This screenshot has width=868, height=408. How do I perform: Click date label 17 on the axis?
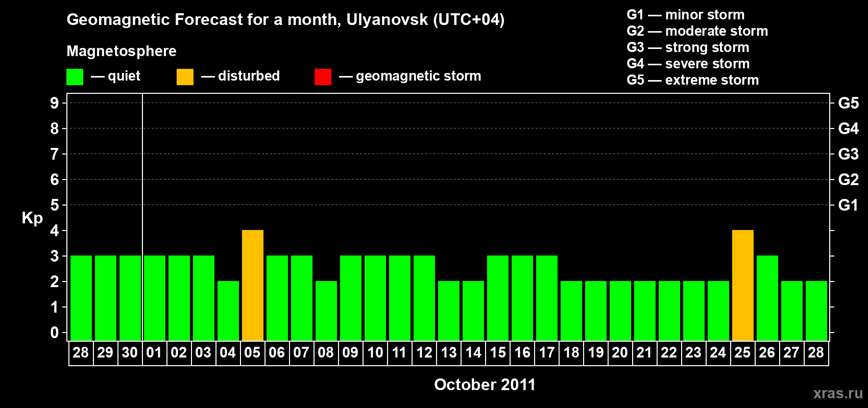pyautogui.click(x=546, y=353)
